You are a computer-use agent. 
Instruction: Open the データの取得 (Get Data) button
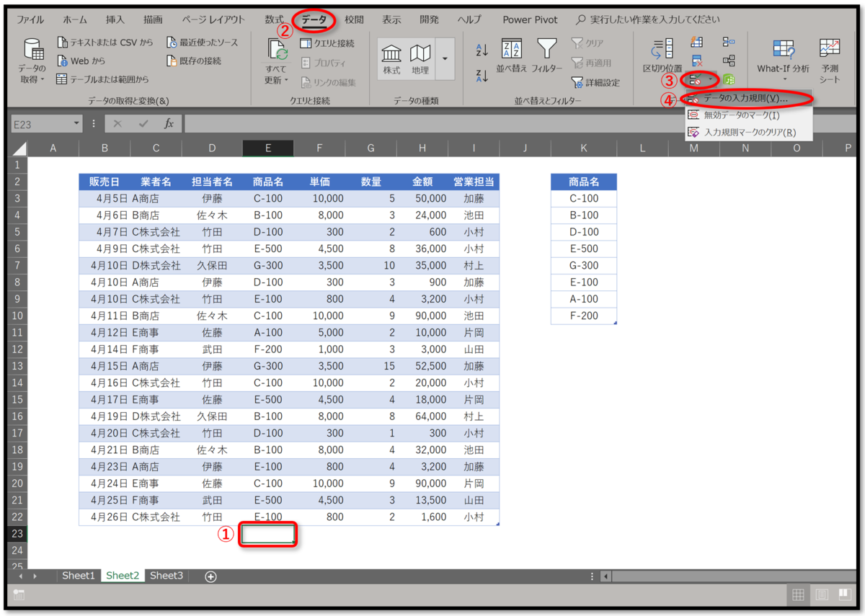32,61
